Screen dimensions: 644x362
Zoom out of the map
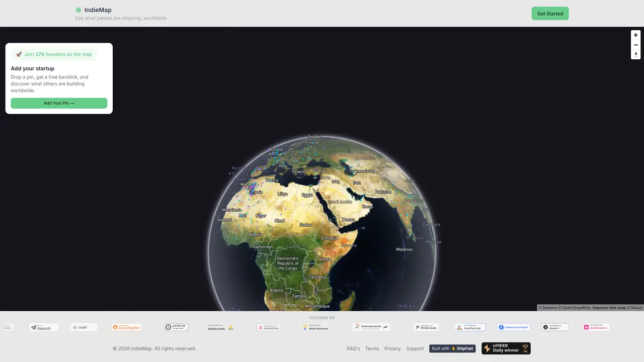click(635, 45)
